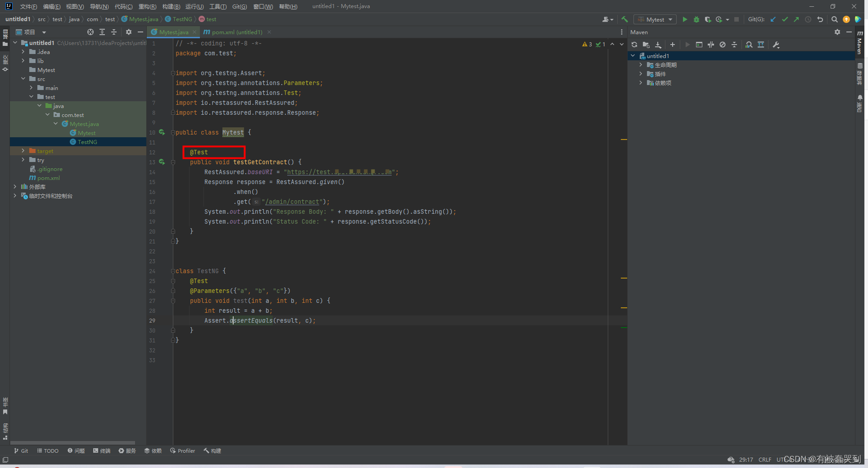Open the profiler run options dropdown arrow
The image size is (868, 468).
(x=728, y=19)
